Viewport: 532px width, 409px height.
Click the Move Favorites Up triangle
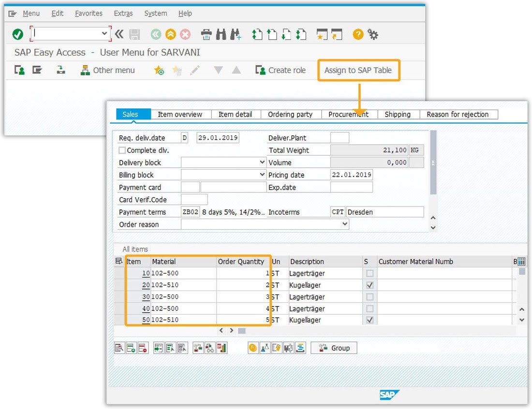[236, 70]
